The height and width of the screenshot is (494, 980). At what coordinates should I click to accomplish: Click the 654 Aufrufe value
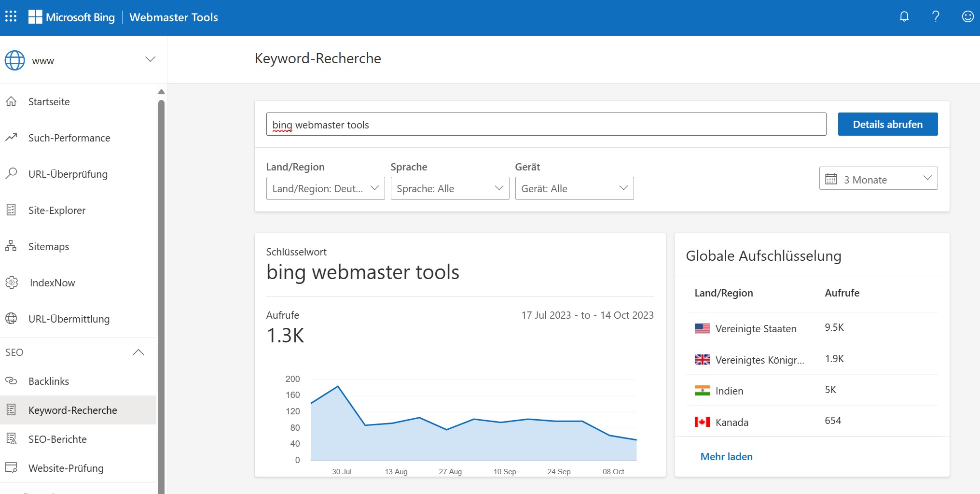point(833,421)
